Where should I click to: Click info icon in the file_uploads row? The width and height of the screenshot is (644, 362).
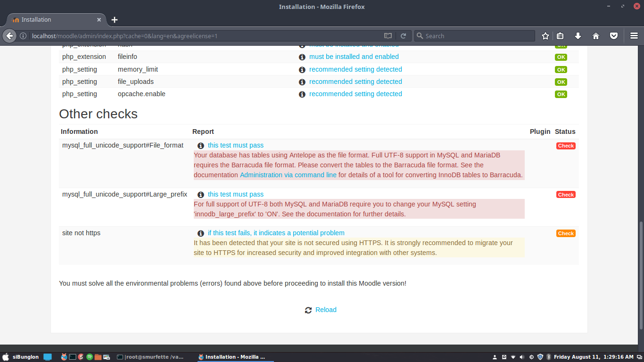pyautogui.click(x=302, y=82)
